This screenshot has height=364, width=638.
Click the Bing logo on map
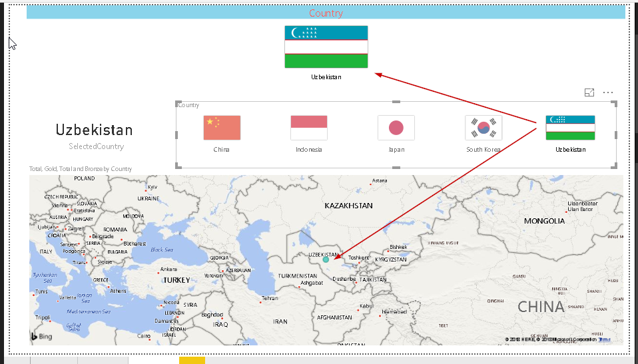[x=42, y=336]
